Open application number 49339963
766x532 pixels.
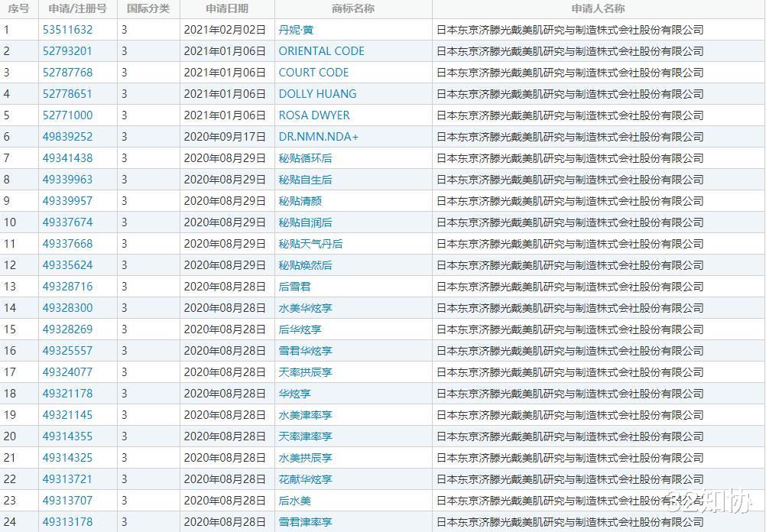[x=67, y=180]
